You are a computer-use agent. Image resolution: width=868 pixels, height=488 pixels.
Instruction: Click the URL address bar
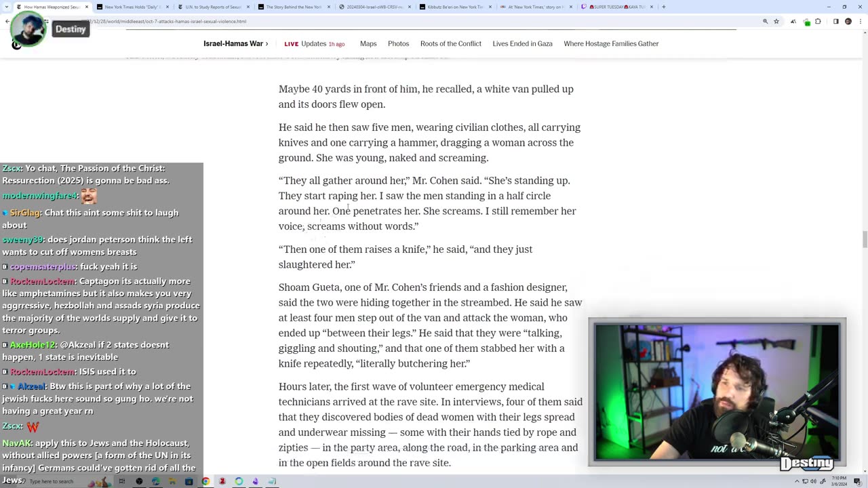point(407,22)
